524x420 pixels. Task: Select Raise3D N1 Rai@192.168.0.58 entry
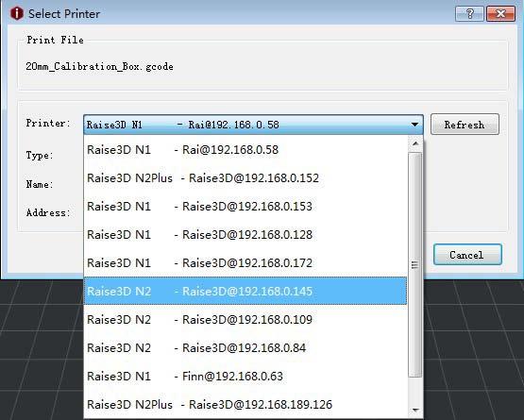pos(245,150)
